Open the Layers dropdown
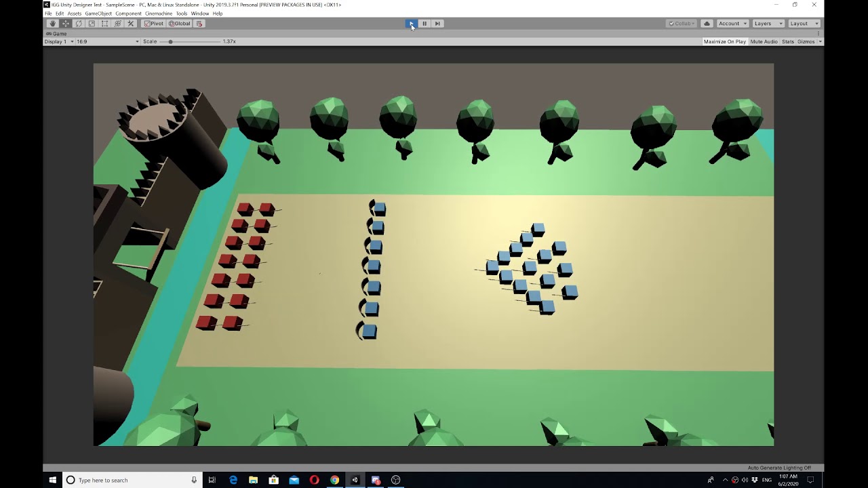Viewport: 868px width, 488px height. [x=768, y=23]
